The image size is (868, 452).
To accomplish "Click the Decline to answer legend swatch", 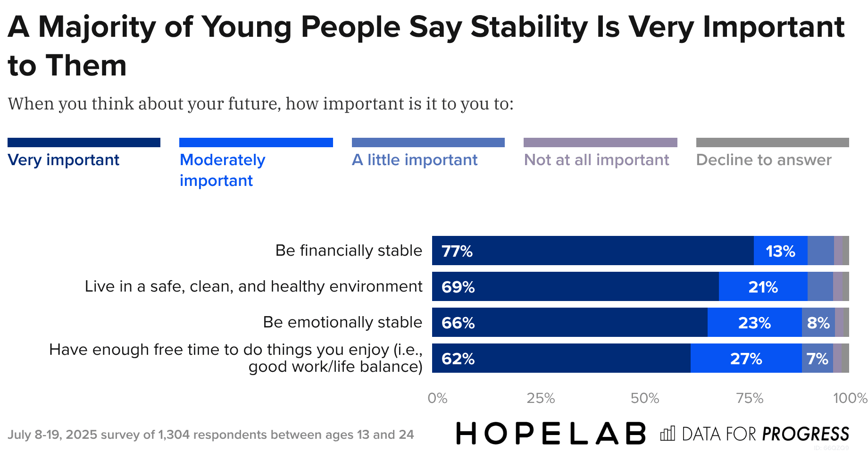I will point(773,142).
